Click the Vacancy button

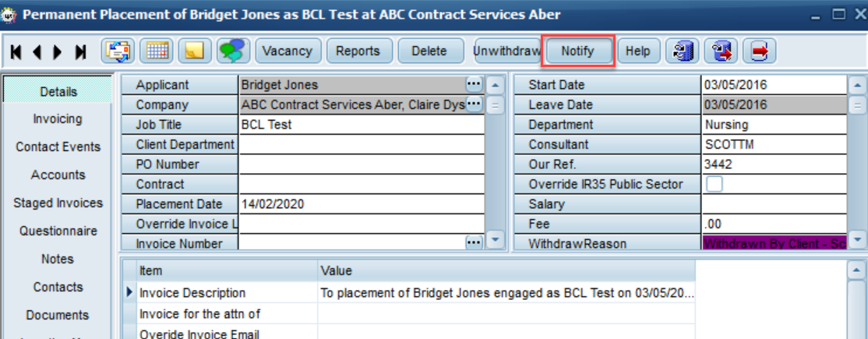point(288,51)
